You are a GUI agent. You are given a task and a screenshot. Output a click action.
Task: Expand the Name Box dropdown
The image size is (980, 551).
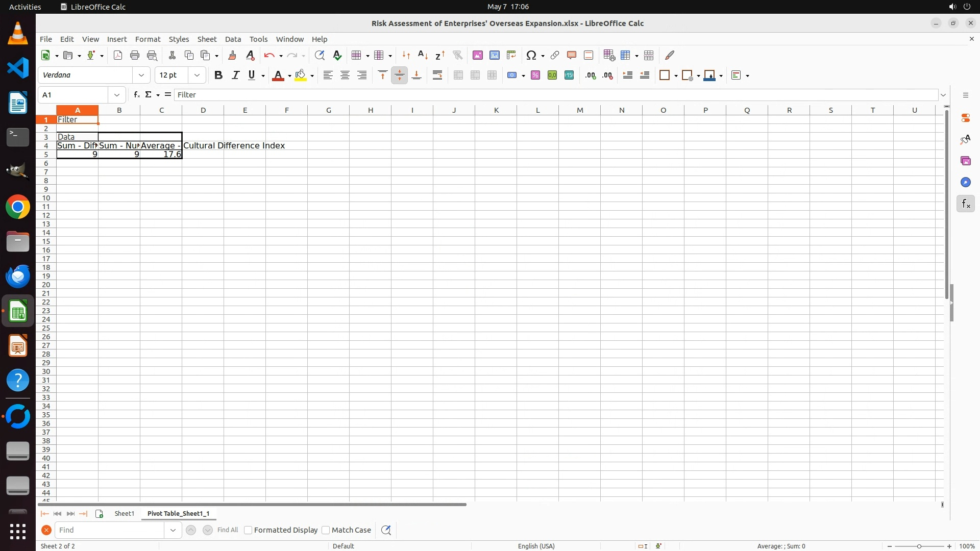pyautogui.click(x=117, y=95)
